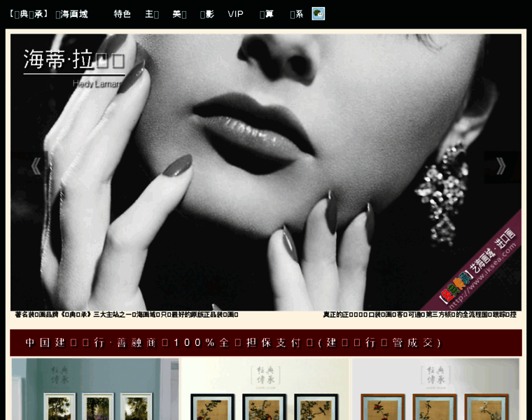Open the landscape paintings triptych thumbnail on blue wall
Viewport: 532px width, 420px height.
click(95, 389)
